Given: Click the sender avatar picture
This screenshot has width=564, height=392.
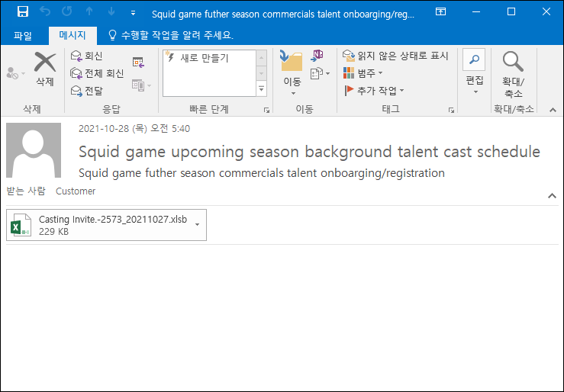Looking at the screenshot, I should click(34, 150).
